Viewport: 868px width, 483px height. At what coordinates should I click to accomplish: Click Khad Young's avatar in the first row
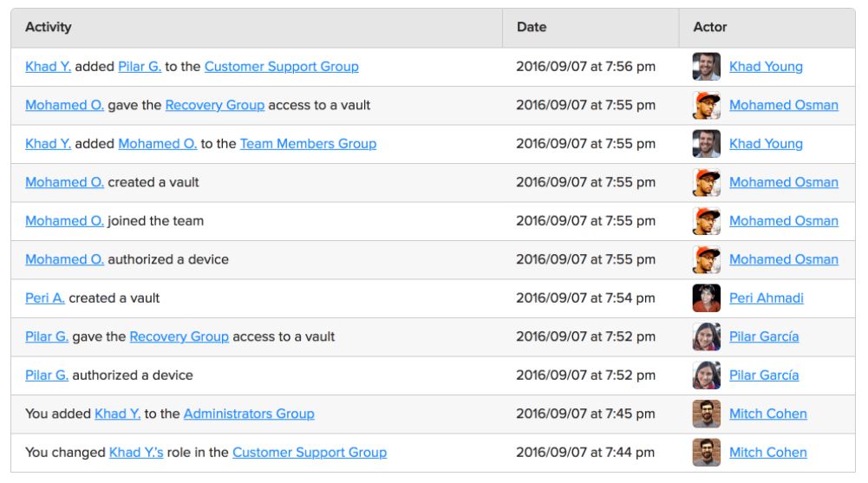tap(707, 67)
